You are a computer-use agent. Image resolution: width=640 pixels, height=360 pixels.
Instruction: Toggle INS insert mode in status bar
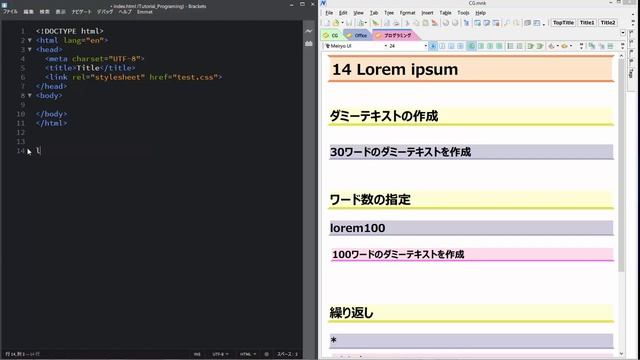point(197,354)
